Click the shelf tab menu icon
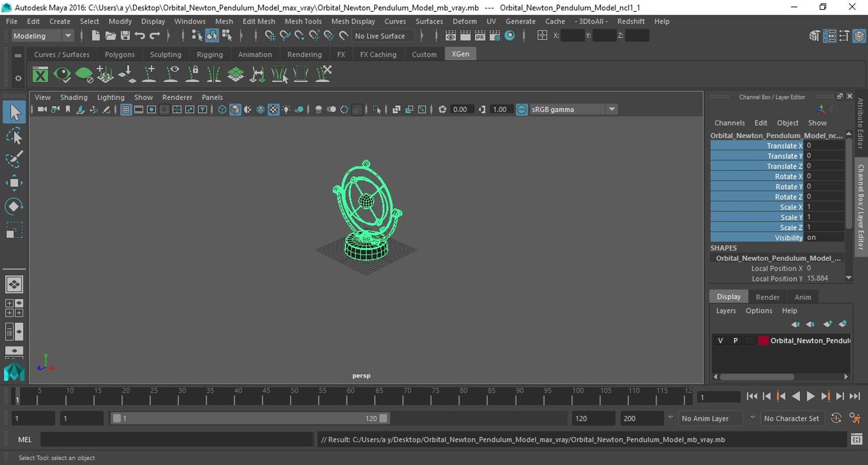This screenshot has width=868, height=465. coord(18,55)
